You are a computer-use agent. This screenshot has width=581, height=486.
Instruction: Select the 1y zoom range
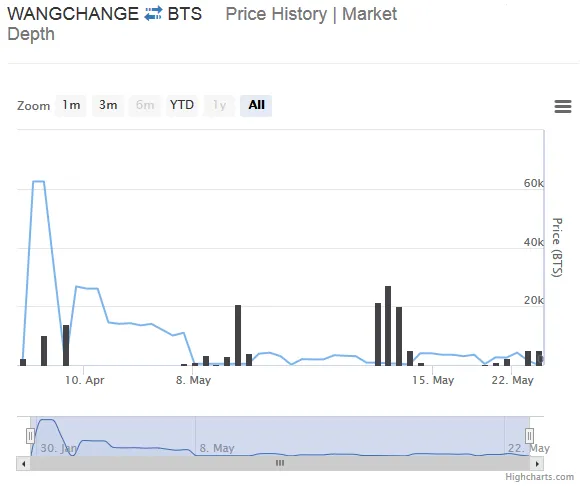(x=219, y=106)
